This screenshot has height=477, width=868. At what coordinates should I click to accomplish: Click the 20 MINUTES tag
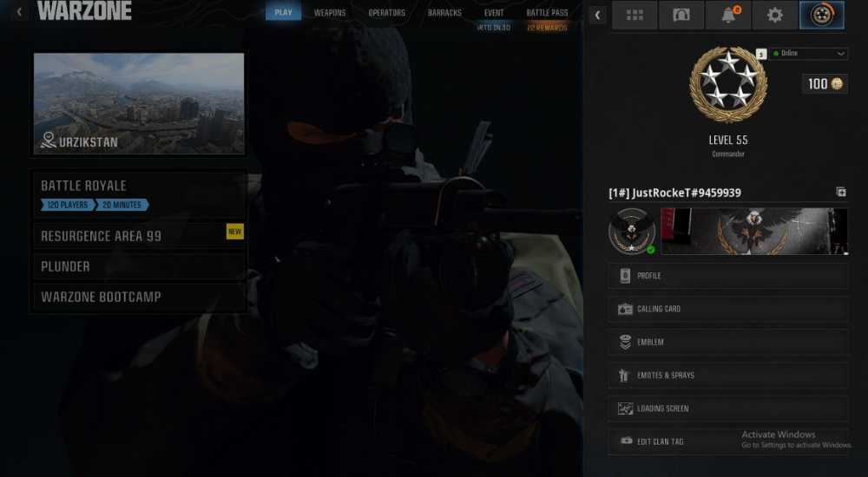(122, 205)
